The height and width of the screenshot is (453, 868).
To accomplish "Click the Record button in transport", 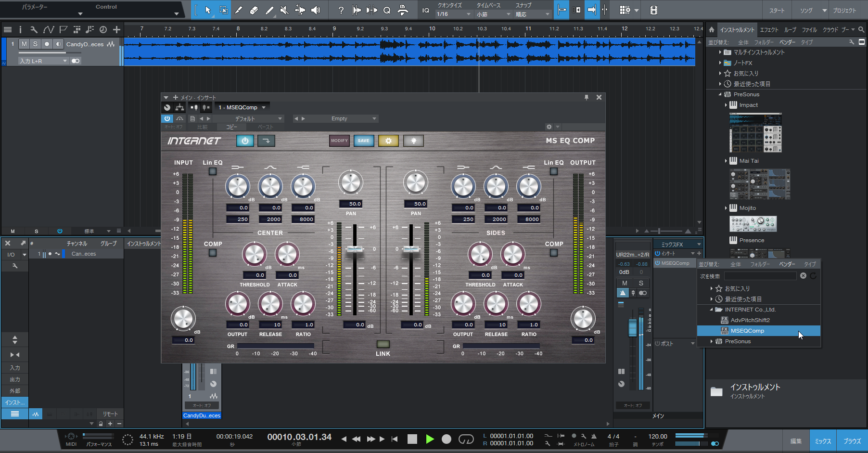I will [447, 439].
